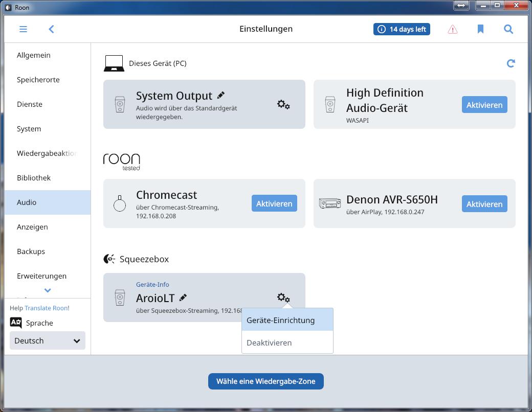Viewport: 532px width, 412px height.
Task: Open the Geräte-Info link for AroioLT
Action: 152,285
